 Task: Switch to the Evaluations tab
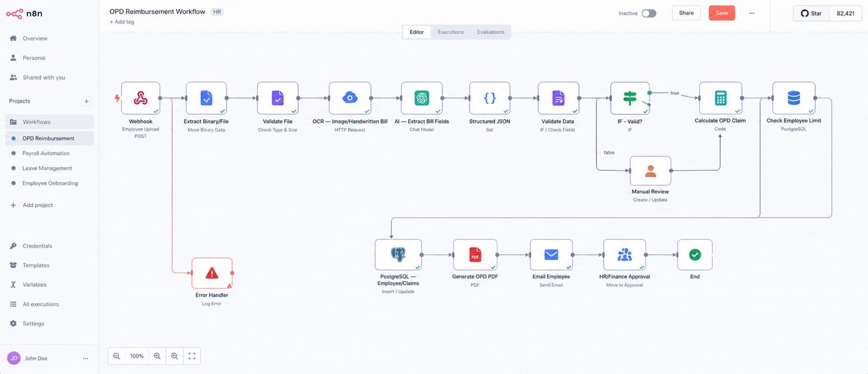[x=491, y=32]
